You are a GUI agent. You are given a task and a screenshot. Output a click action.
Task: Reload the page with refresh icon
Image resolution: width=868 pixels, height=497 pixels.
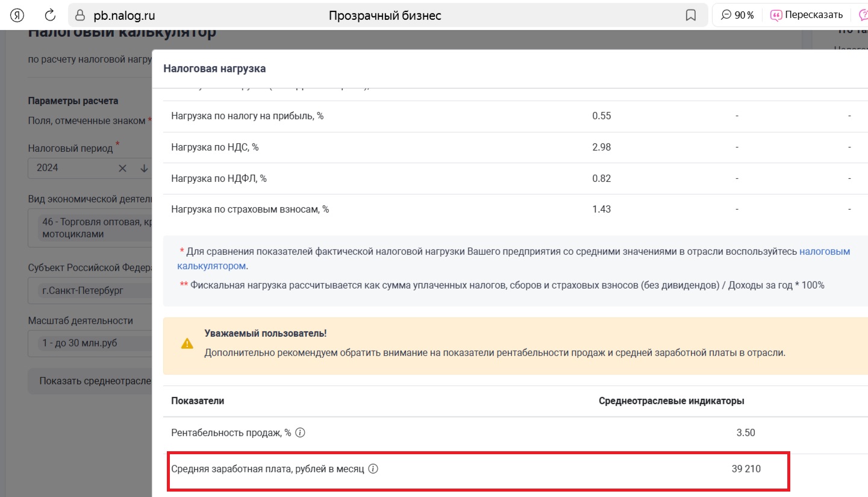coord(51,15)
